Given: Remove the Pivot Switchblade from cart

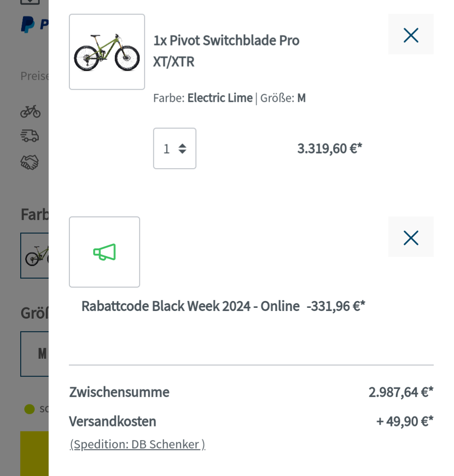Looking at the screenshot, I should pyautogui.click(x=411, y=35).
